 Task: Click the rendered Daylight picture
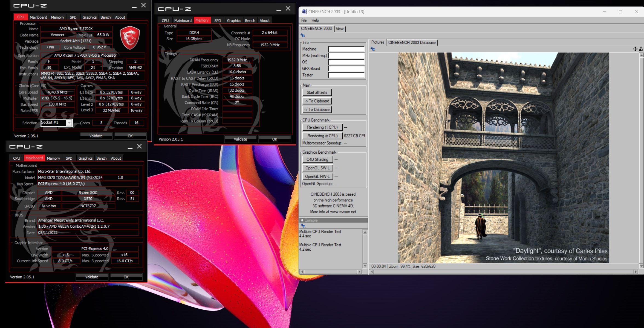[x=504, y=158]
